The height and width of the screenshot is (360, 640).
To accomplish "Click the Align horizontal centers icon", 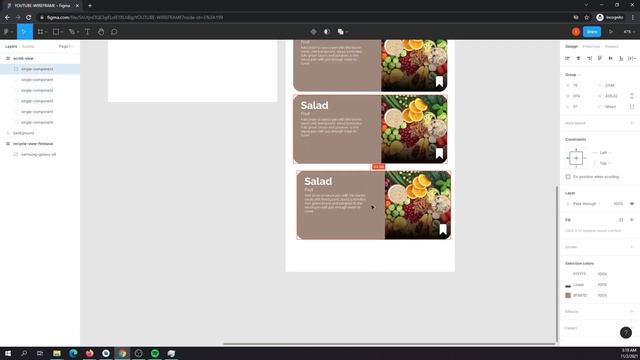I will coord(578,58).
